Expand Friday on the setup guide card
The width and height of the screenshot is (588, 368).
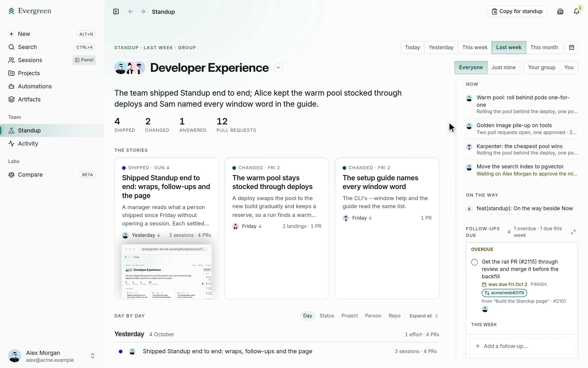(x=362, y=218)
